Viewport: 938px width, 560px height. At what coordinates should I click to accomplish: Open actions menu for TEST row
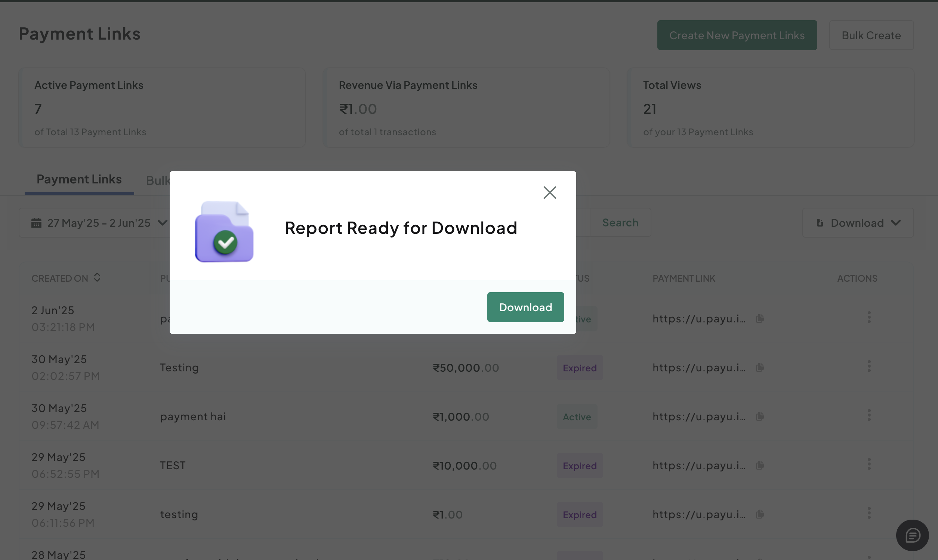pos(869,464)
